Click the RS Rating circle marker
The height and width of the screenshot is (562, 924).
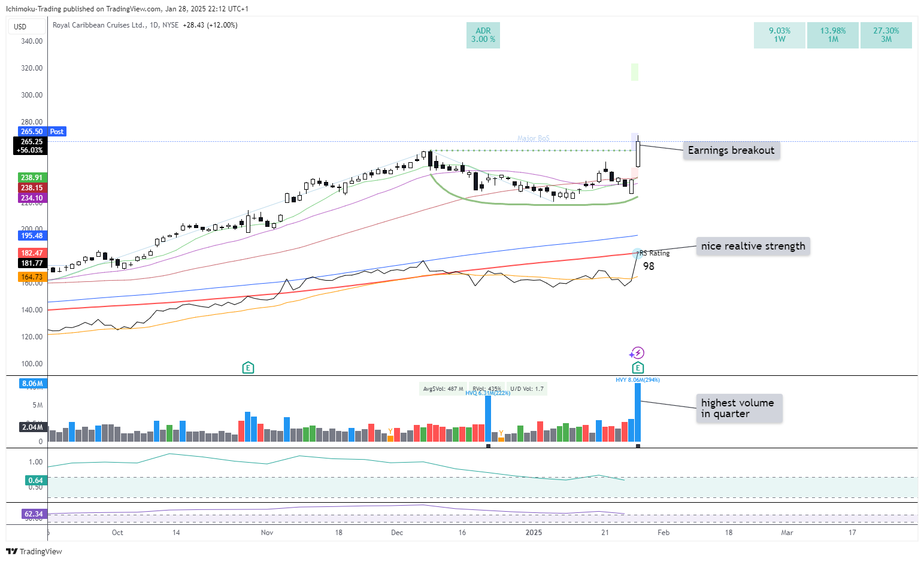[637, 253]
